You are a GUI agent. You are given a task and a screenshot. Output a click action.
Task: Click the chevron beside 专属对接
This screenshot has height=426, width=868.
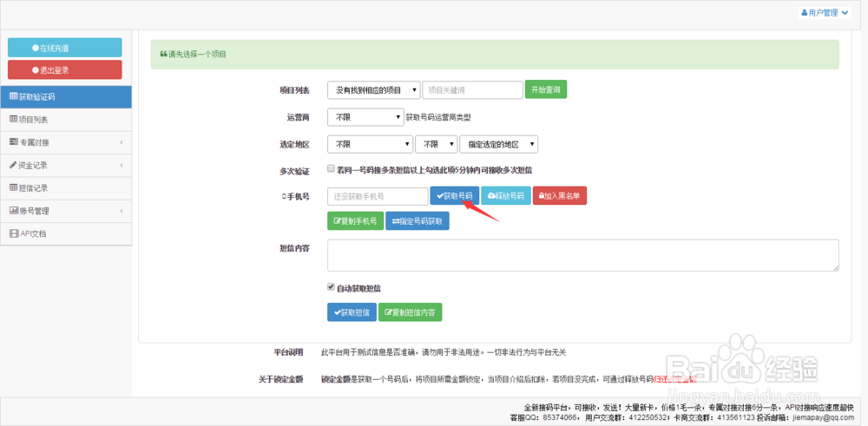pos(121,143)
